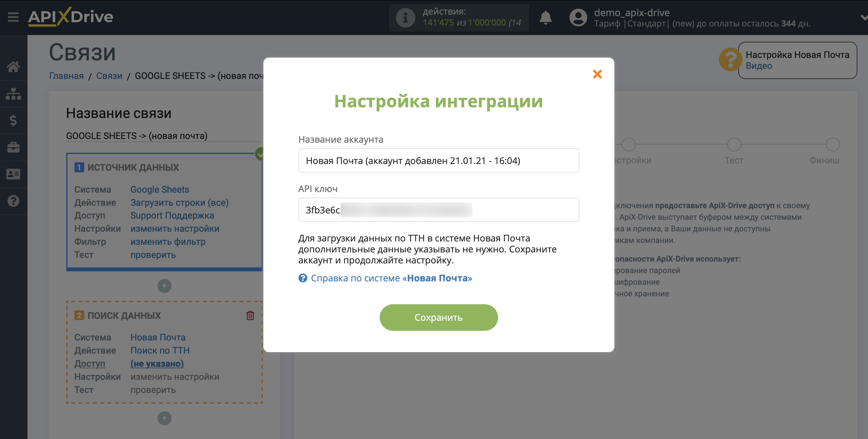This screenshot has width=868, height=439.
Task: Delete the Поиск данных block
Action: 250,316
